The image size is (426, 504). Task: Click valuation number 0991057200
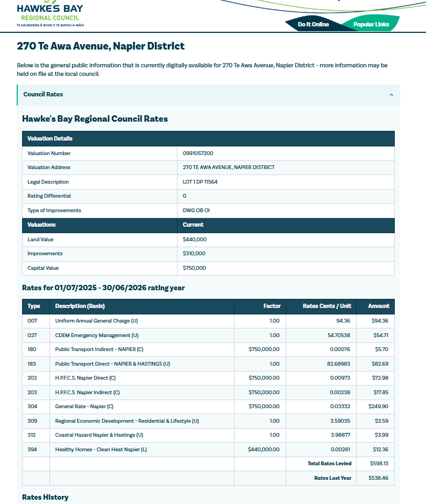(197, 153)
